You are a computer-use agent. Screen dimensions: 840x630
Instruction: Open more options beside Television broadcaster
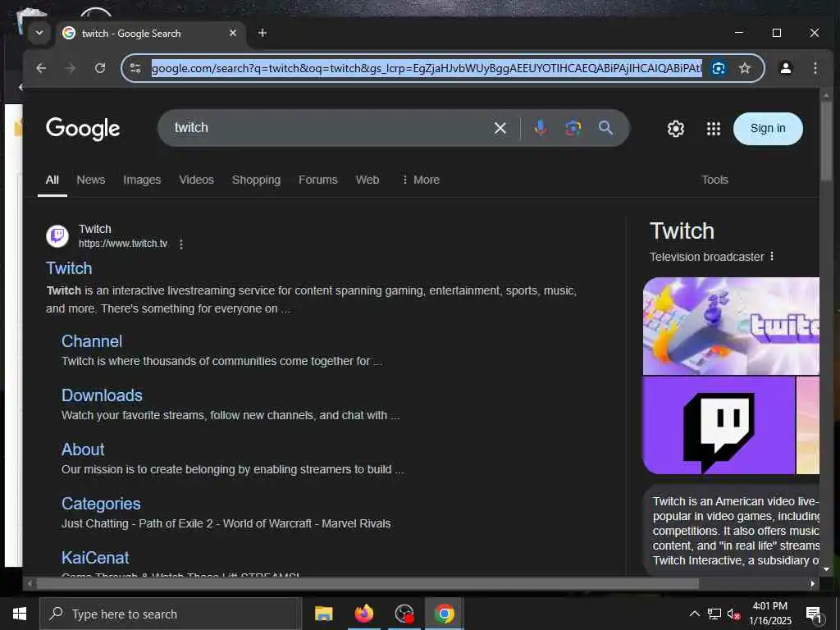point(771,257)
